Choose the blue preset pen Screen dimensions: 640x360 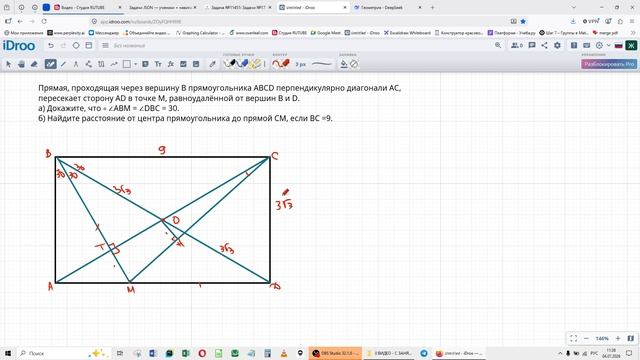click(242, 64)
